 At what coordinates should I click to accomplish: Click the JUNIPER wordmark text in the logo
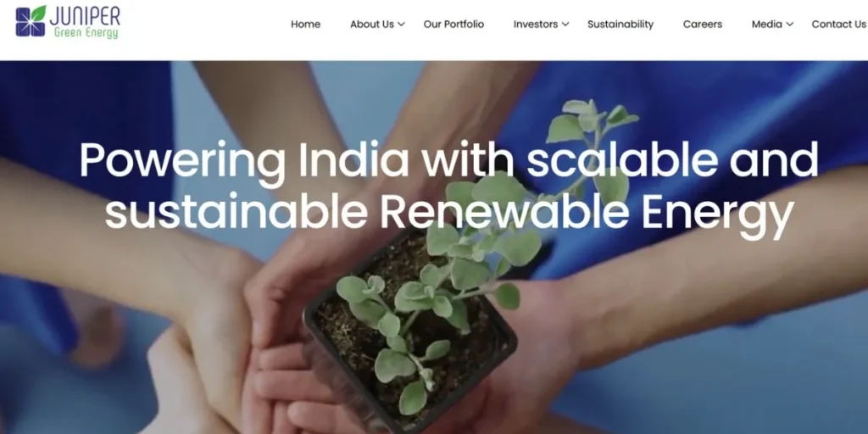[85, 15]
